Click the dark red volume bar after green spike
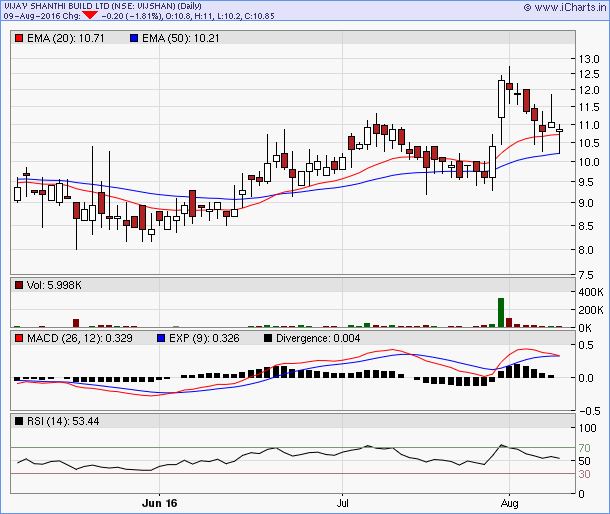 click(x=509, y=323)
